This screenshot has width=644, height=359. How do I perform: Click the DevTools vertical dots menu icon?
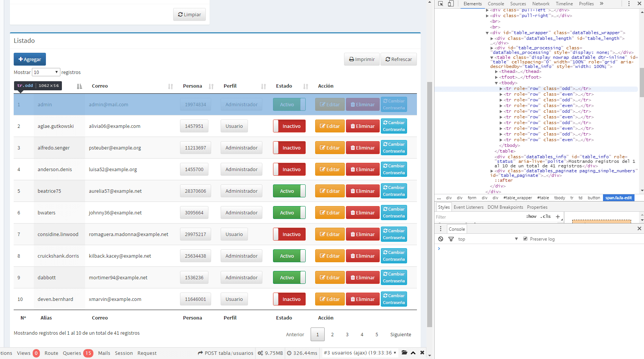pos(628,3)
